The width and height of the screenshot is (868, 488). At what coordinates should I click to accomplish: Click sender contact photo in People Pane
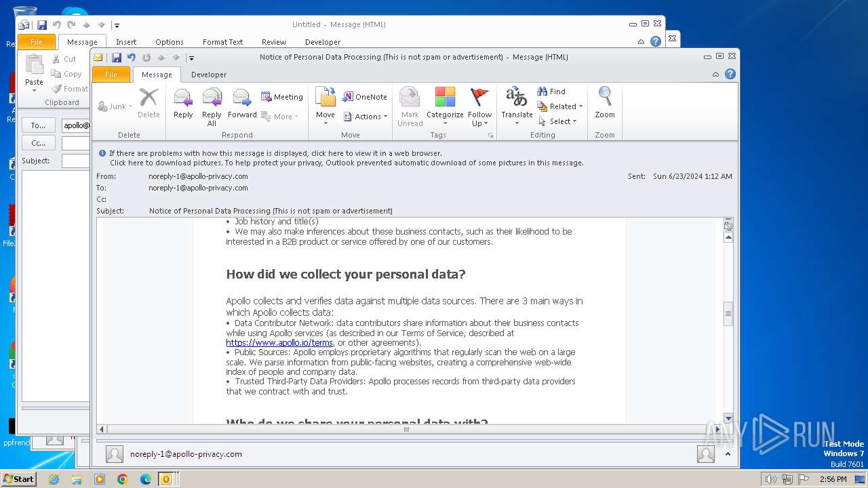pos(115,454)
